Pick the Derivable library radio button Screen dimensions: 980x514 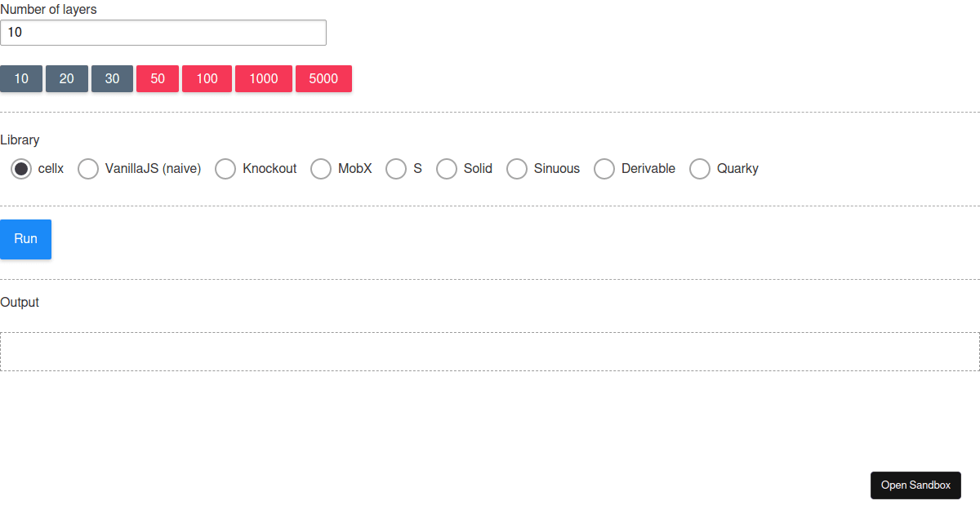(604, 169)
